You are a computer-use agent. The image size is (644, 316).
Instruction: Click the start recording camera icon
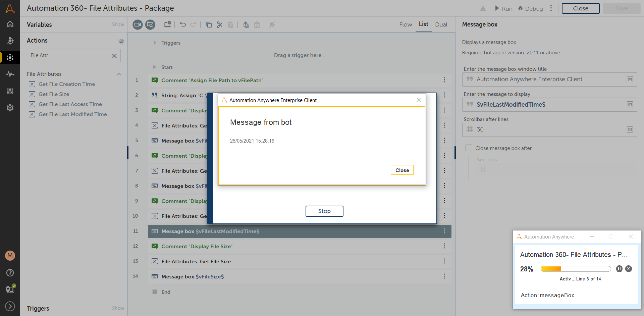(x=138, y=24)
